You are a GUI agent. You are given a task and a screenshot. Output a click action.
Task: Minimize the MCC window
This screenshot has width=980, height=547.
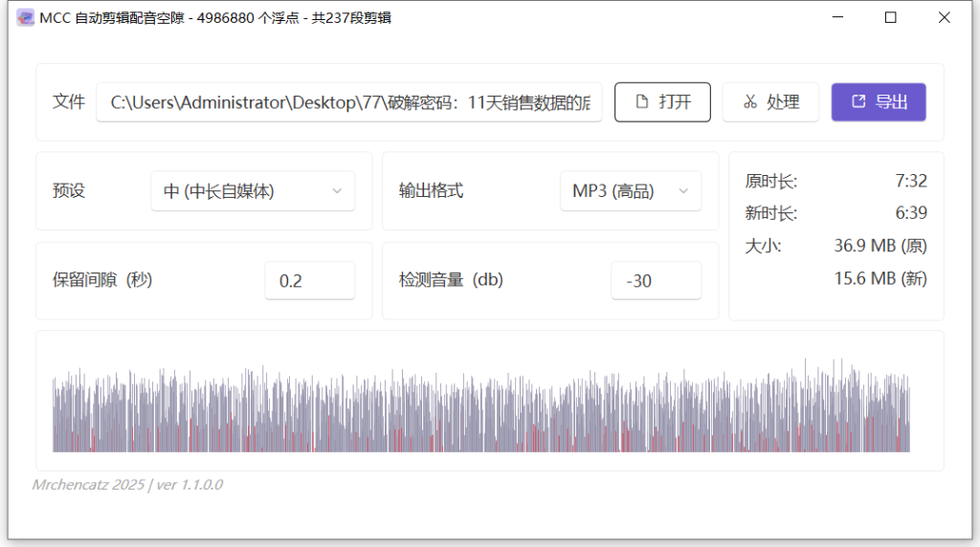pyautogui.click(x=837, y=17)
